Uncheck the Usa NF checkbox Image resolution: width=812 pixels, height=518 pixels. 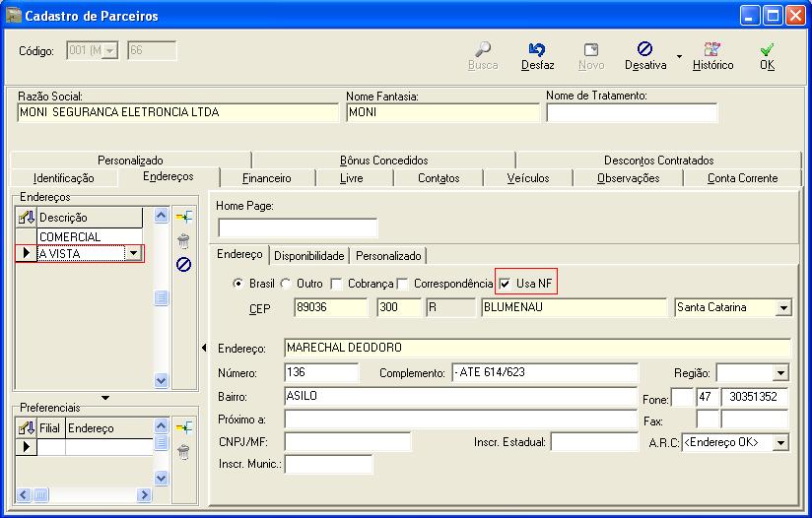[x=505, y=284]
